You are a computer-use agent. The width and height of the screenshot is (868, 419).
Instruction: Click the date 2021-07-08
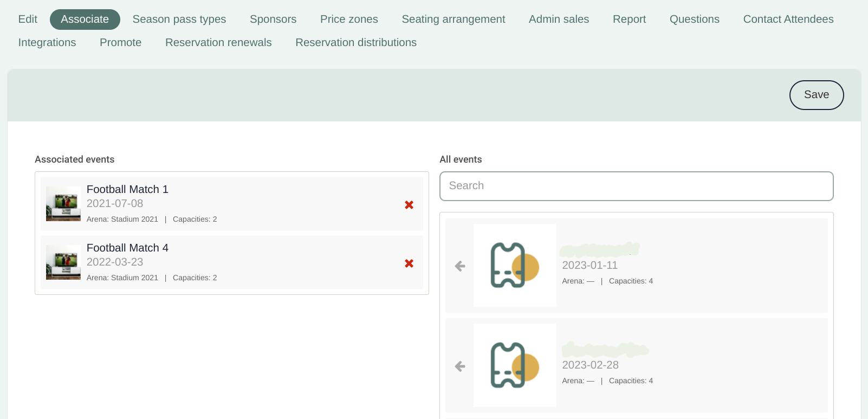(115, 203)
